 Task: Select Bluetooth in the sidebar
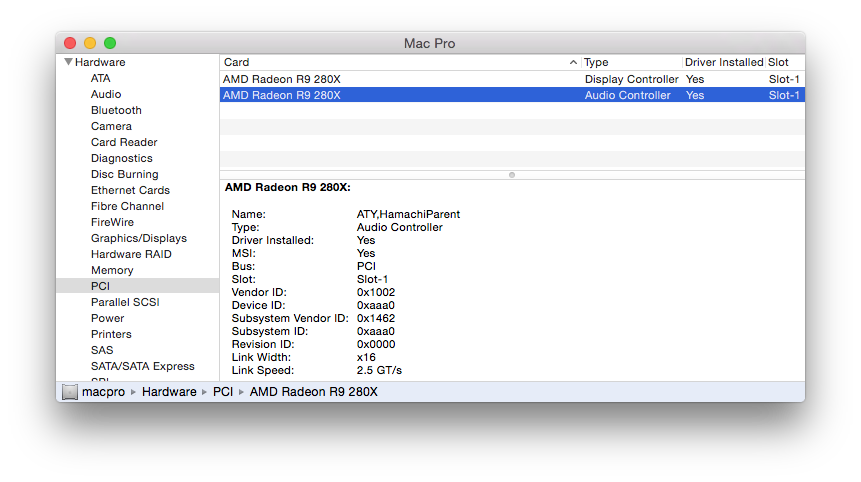(x=116, y=110)
